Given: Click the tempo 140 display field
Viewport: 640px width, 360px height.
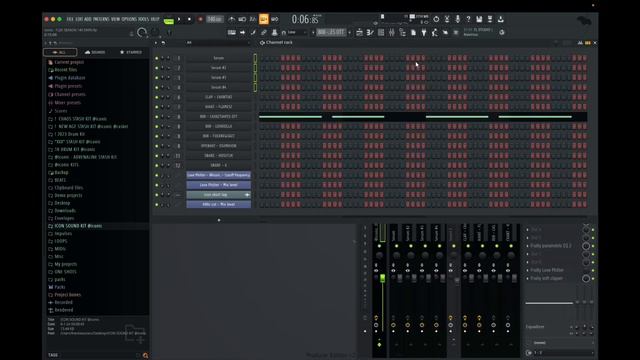Looking at the screenshot, I should click(x=215, y=19).
